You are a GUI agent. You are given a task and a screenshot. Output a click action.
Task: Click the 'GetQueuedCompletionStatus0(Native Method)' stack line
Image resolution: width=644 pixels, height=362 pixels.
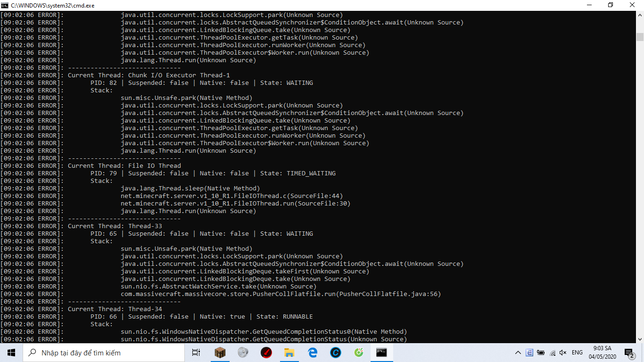(264, 332)
